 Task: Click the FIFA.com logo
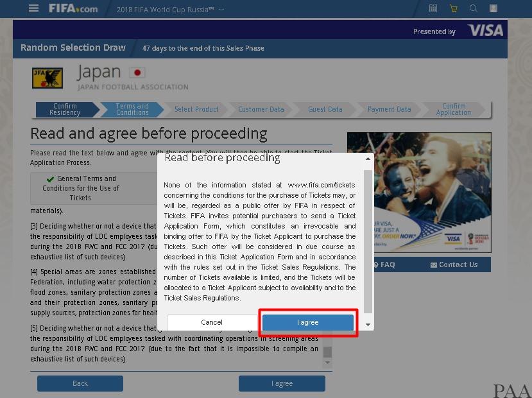point(73,8)
